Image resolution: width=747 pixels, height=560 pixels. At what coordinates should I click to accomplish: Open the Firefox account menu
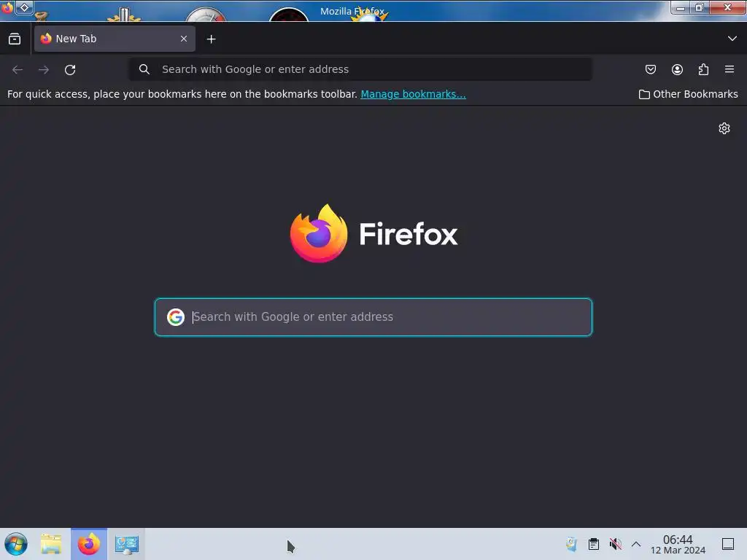pyautogui.click(x=677, y=69)
